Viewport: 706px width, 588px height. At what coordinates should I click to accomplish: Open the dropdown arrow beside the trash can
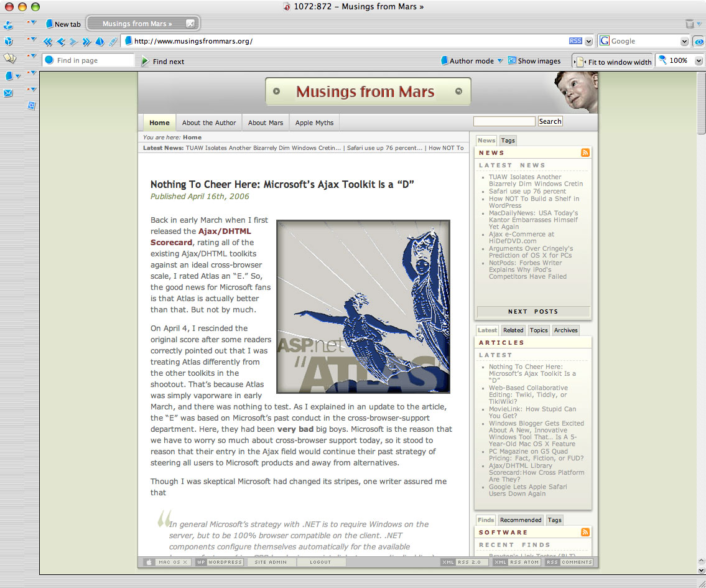(699, 24)
